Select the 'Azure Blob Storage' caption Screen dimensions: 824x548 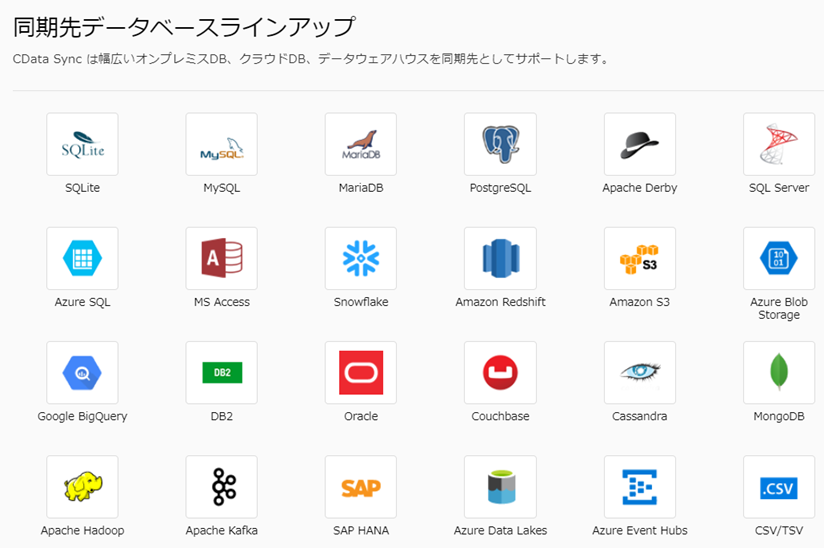[779, 308]
